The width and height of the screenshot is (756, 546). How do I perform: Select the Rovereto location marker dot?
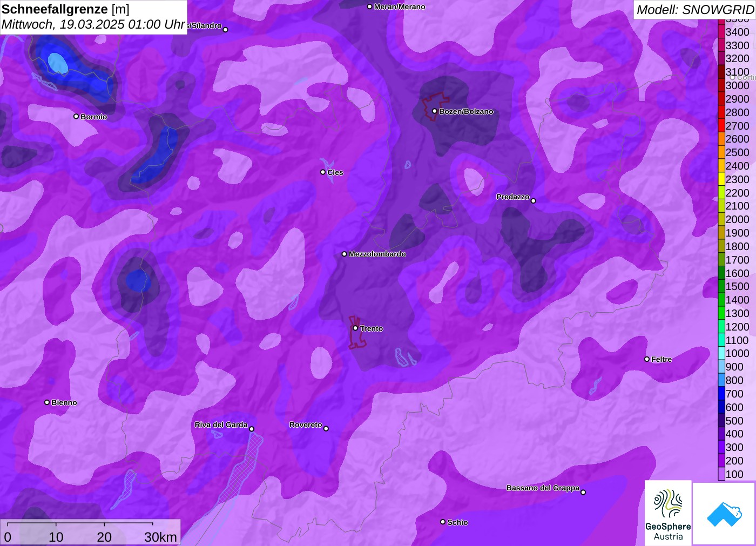click(x=326, y=429)
